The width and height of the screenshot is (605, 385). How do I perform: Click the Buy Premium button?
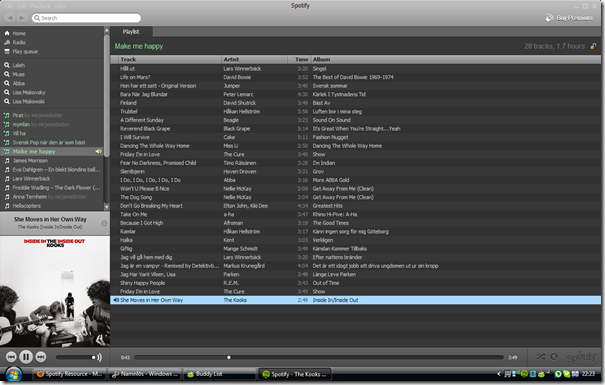[570, 18]
